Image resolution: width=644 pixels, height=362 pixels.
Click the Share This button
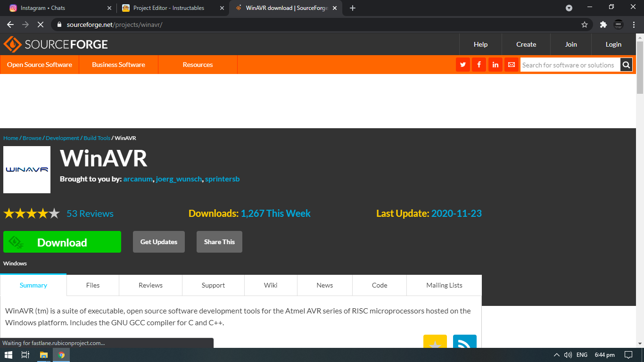point(219,242)
